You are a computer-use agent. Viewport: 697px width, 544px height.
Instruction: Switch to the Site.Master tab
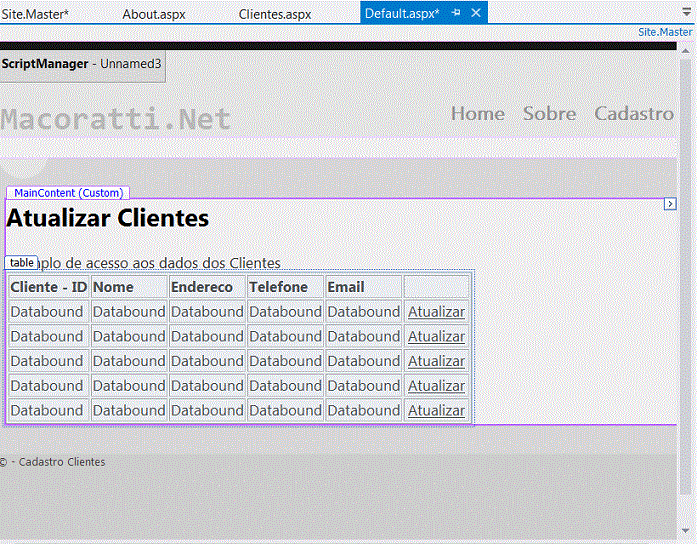35,14
